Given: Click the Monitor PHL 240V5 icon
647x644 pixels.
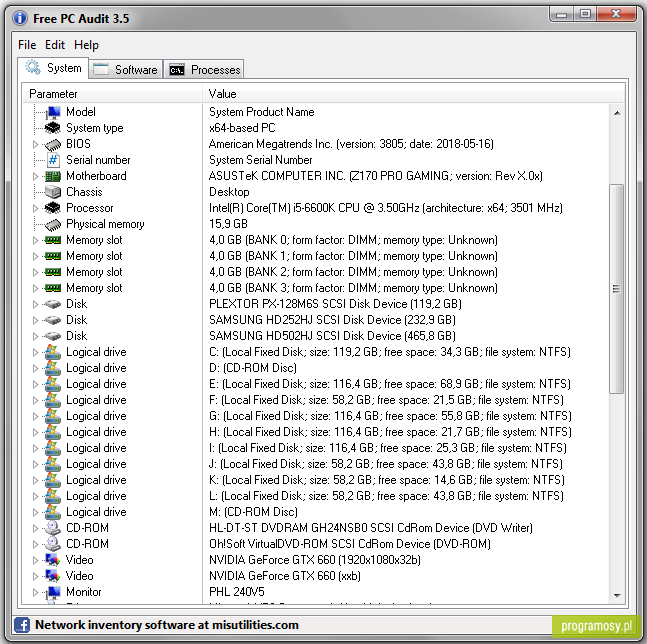Looking at the screenshot, I should tap(53, 592).
